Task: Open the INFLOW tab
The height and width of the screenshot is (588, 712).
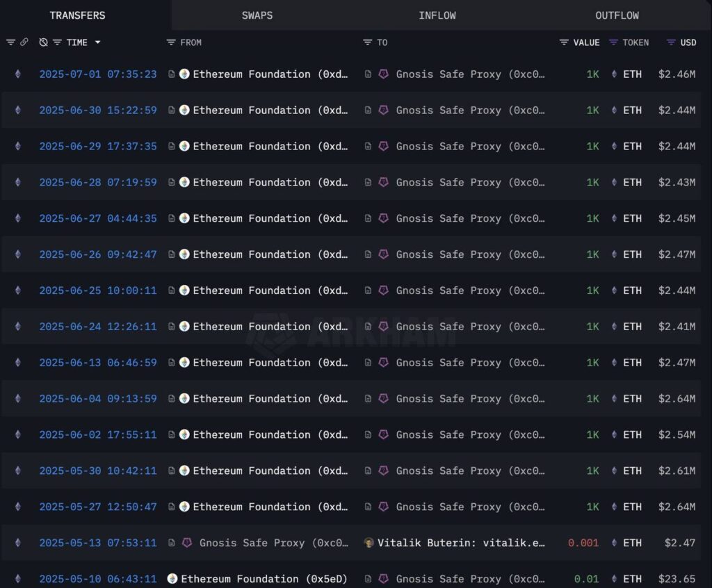Action: click(x=437, y=15)
